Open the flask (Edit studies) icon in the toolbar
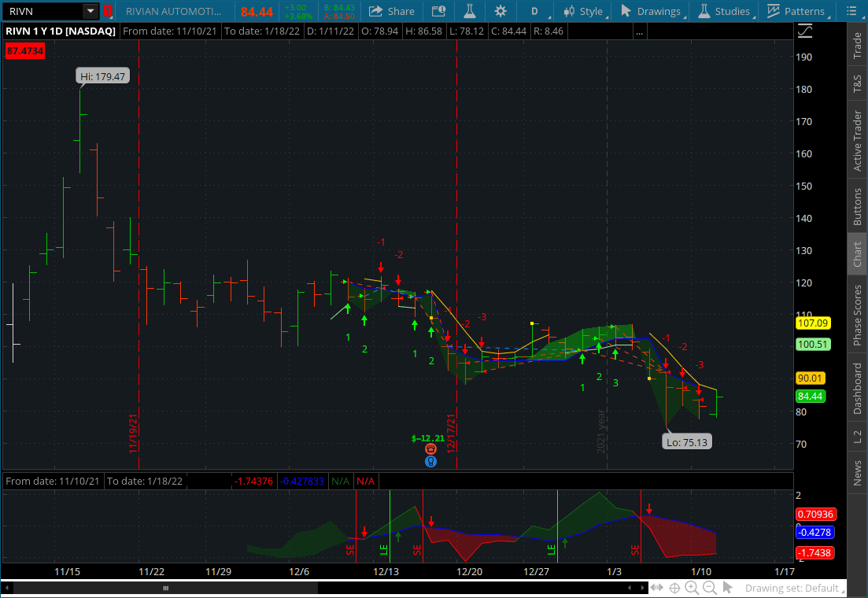This screenshot has width=868, height=598. (x=470, y=11)
